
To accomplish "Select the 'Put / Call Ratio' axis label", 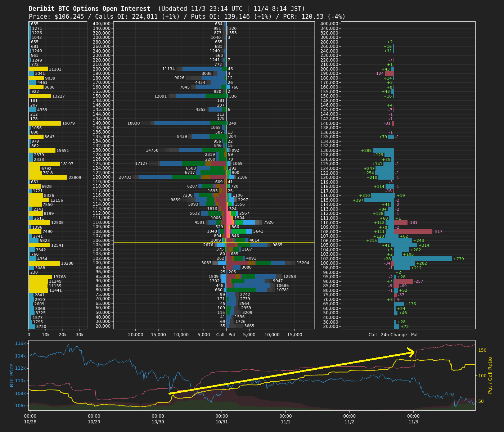I will tap(490, 375).
